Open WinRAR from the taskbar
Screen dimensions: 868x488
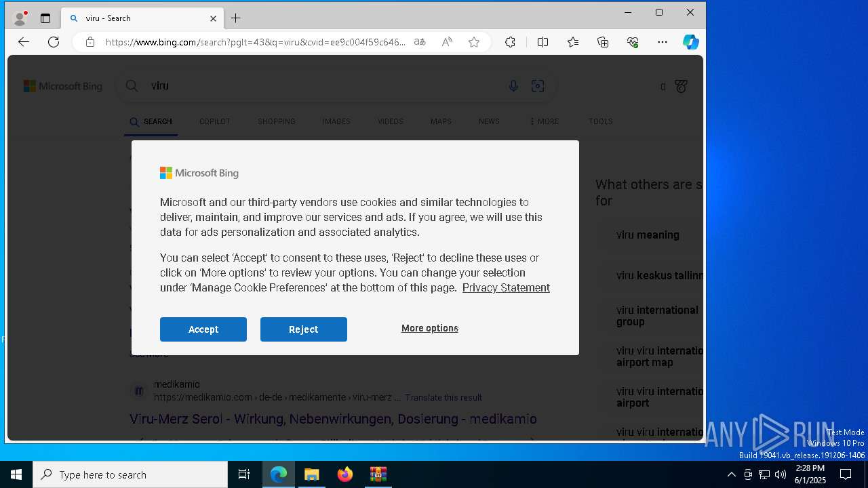click(378, 474)
